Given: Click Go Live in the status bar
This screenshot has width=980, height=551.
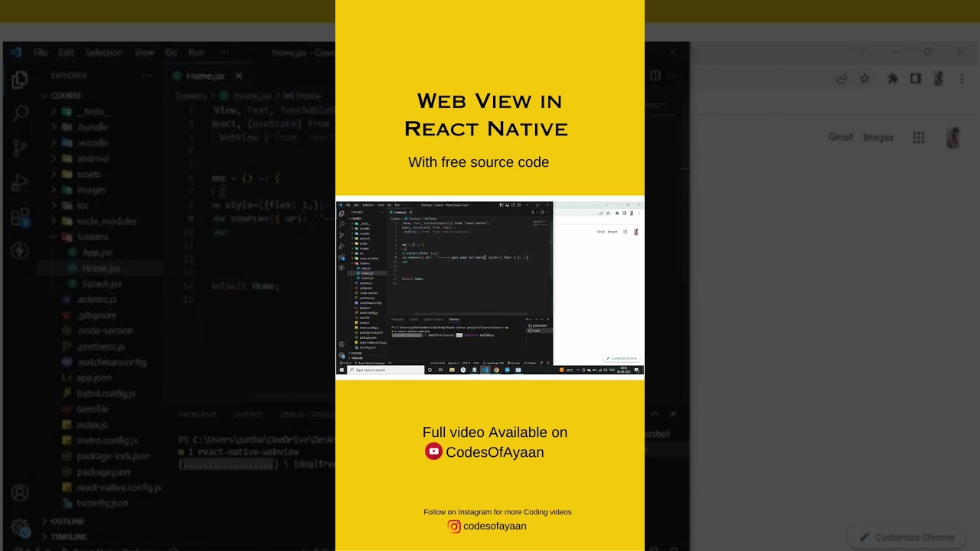Looking at the screenshot, I should 514,363.
